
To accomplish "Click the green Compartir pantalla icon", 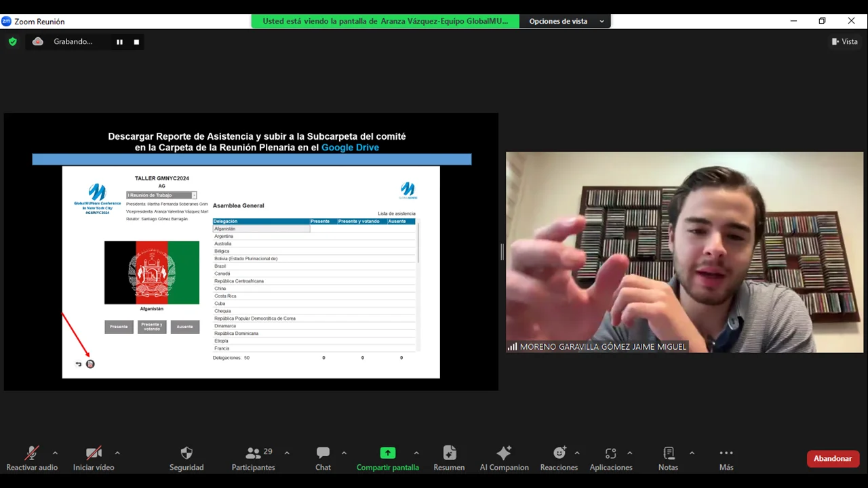I will click(x=387, y=453).
